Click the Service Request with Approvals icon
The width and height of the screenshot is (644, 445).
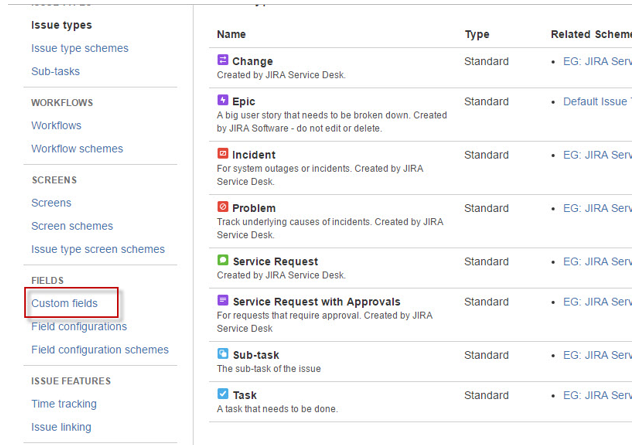[x=223, y=300]
